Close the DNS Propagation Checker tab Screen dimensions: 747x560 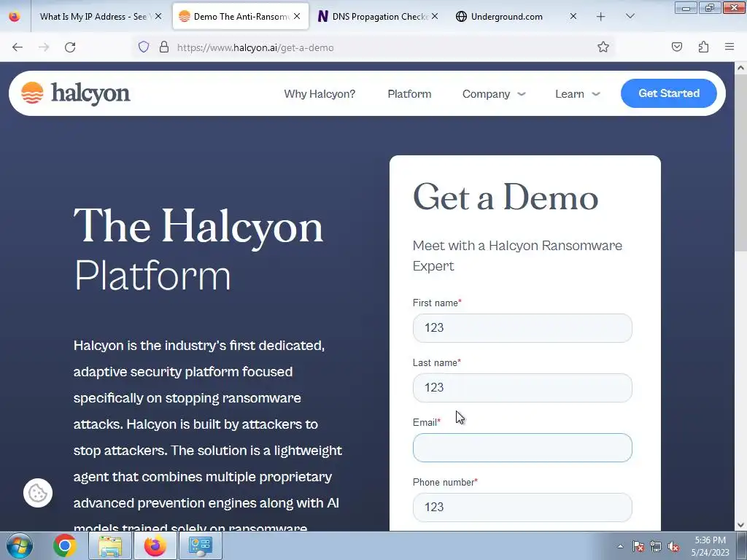click(x=435, y=16)
